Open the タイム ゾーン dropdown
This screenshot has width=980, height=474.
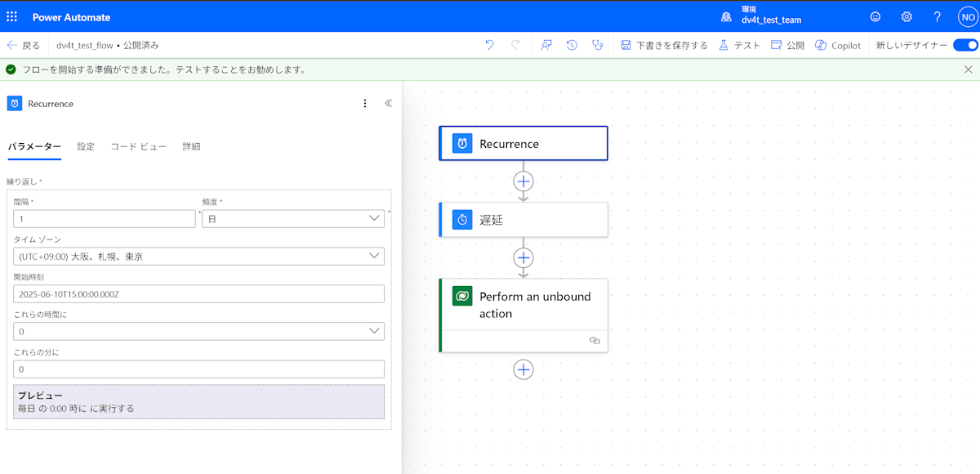(x=199, y=257)
